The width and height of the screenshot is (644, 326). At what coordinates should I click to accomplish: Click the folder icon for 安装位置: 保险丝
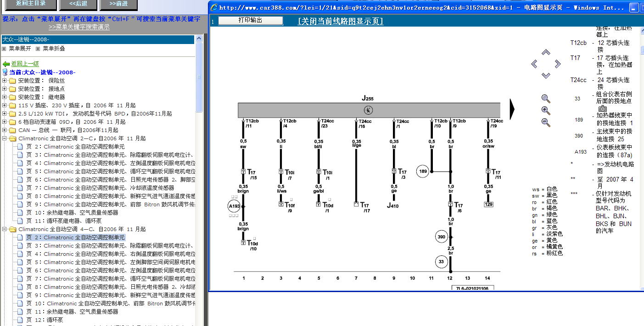12,81
